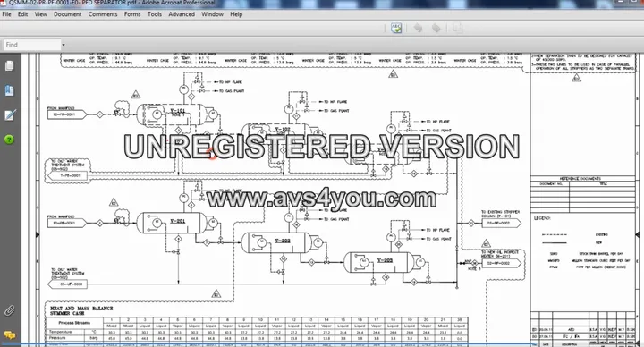Open the Signatures panel icon

(10, 115)
